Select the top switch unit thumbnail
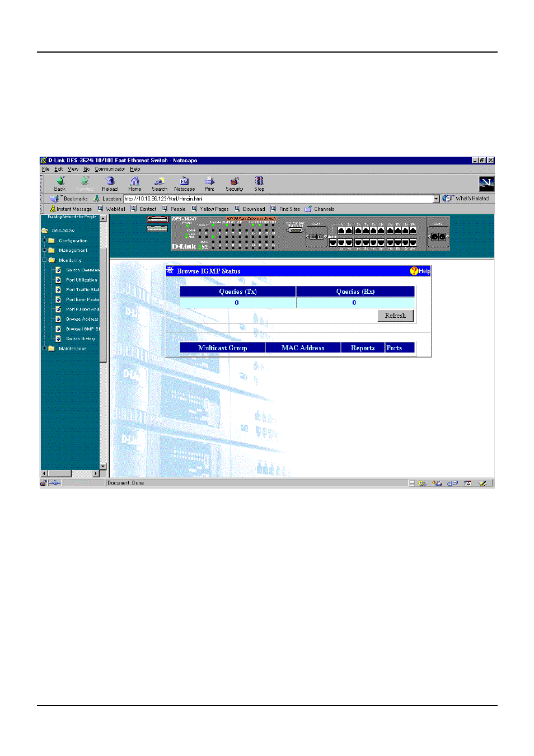 [157, 219]
